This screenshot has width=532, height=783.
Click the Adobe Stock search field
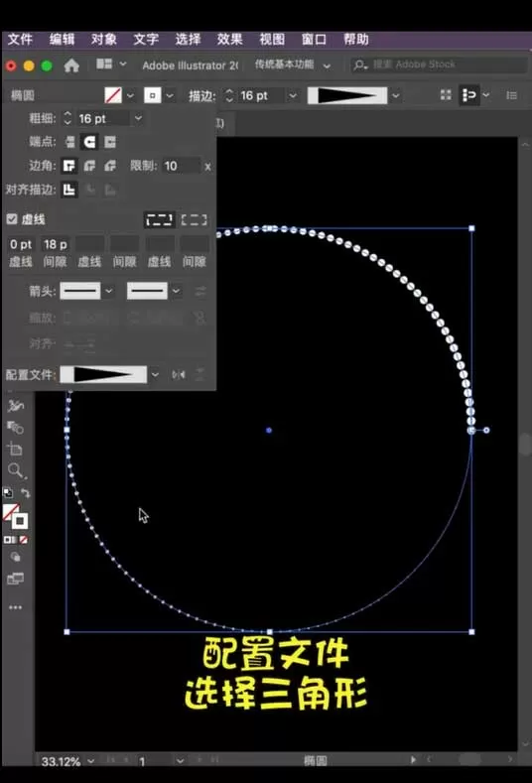[440, 65]
